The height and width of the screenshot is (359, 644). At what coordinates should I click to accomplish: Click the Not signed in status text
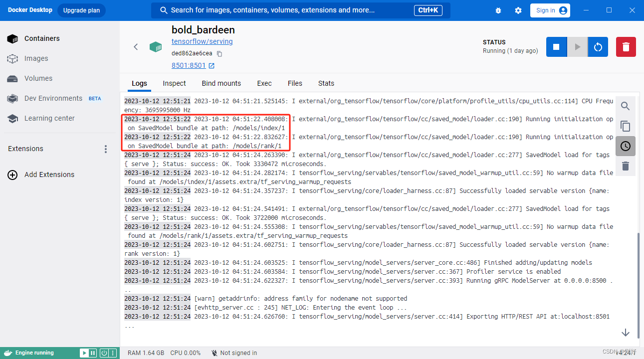[x=238, y=353]
